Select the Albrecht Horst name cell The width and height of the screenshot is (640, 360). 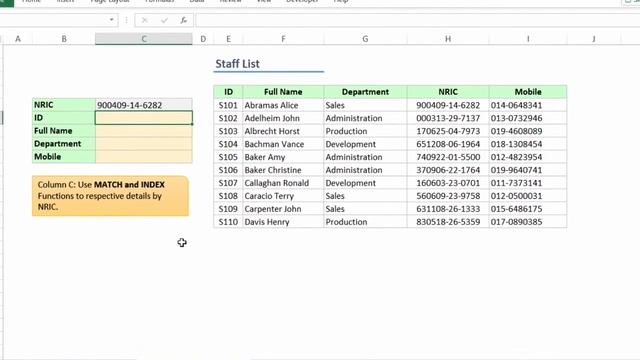tap(283, 131)
